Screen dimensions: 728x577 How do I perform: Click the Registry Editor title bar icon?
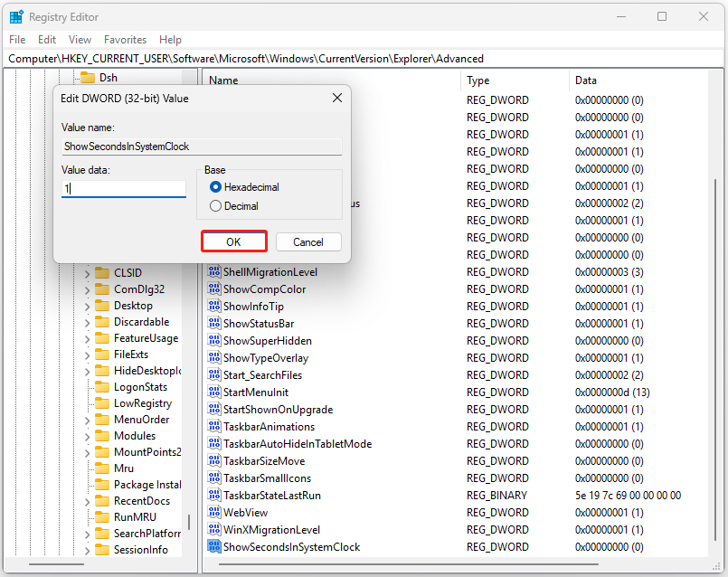[x=16, y=16]
